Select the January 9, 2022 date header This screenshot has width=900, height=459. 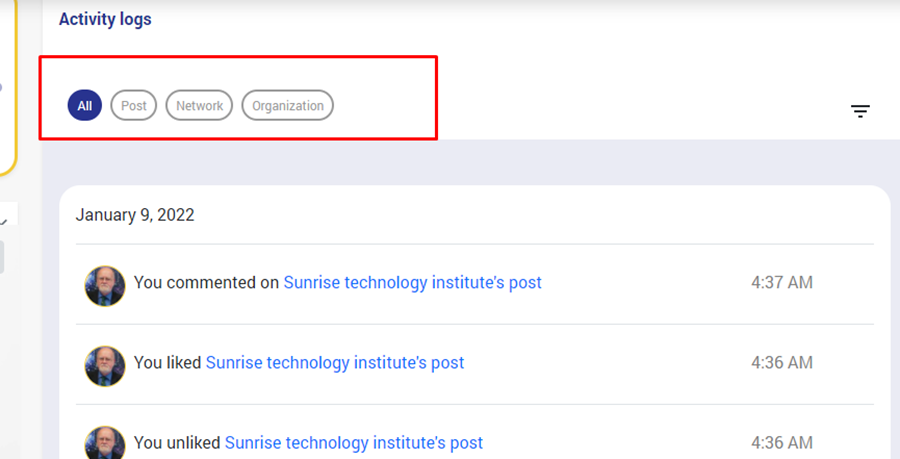135,215
